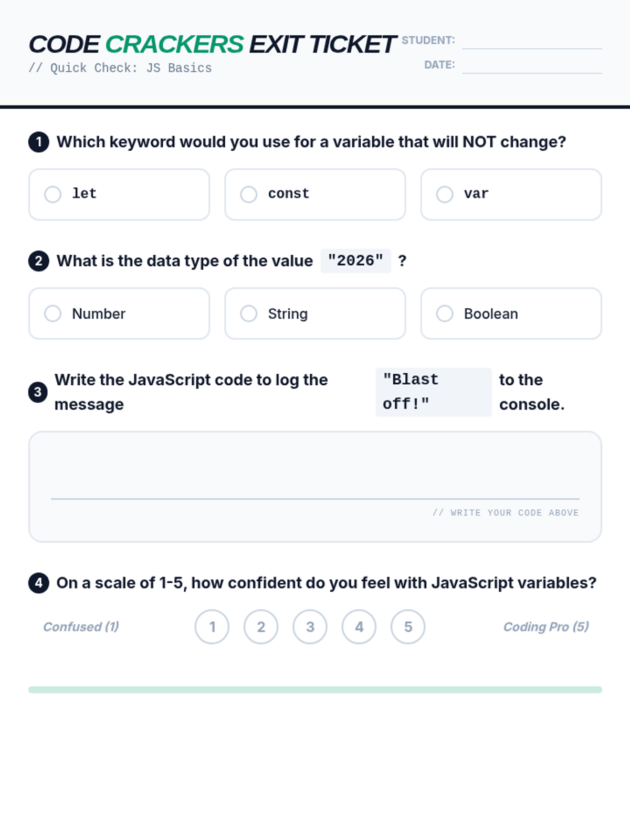The height and width of the screenshot is (840, 630).
Task: Click the question 2 number badge
Action: click(x=39, y=261)
